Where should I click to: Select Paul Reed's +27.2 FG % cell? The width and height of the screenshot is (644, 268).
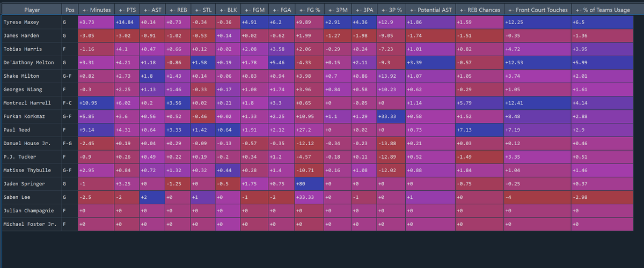click(310, 130)
